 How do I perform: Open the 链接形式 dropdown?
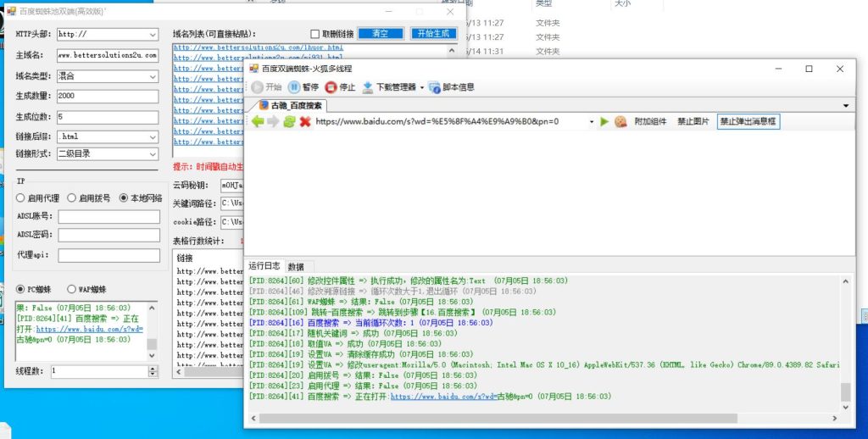tap(153, 154)
